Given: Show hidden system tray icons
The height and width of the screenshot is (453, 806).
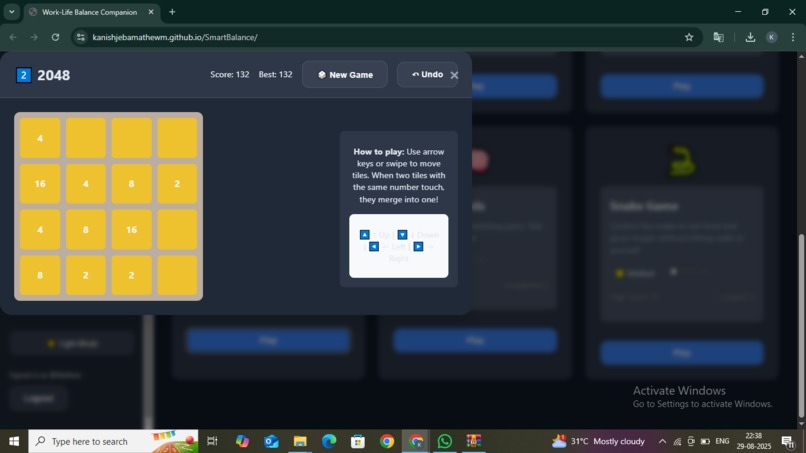Looking at the screenshot, I should pyautogui.click(x=662, y=441).
